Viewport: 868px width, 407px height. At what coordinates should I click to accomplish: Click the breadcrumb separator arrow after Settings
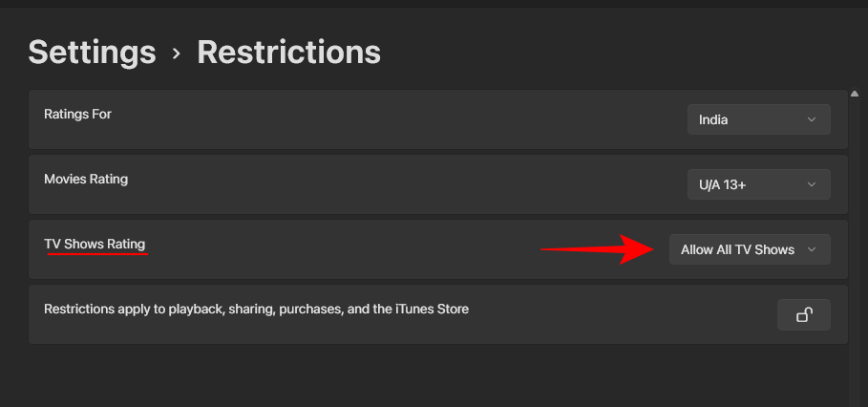[x=176, y=54]
